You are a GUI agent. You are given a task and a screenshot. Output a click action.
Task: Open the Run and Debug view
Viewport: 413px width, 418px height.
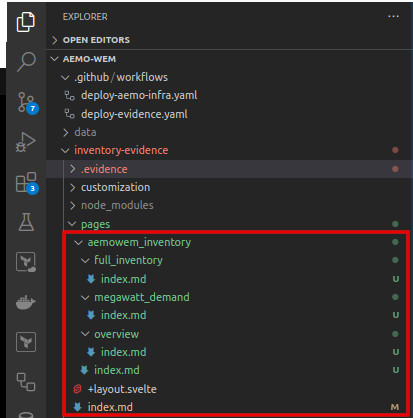(x=26, y=142)
